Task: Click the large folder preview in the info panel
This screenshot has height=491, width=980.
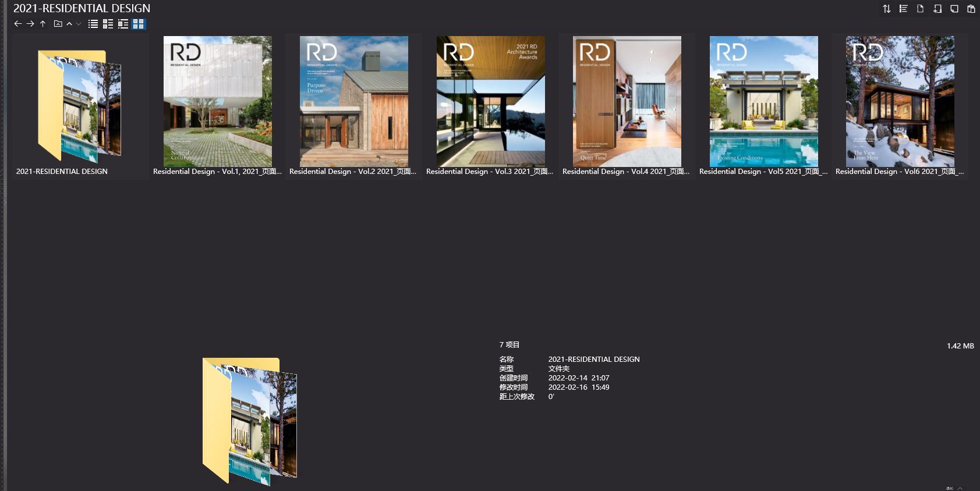Action: (x=250, y=421)
